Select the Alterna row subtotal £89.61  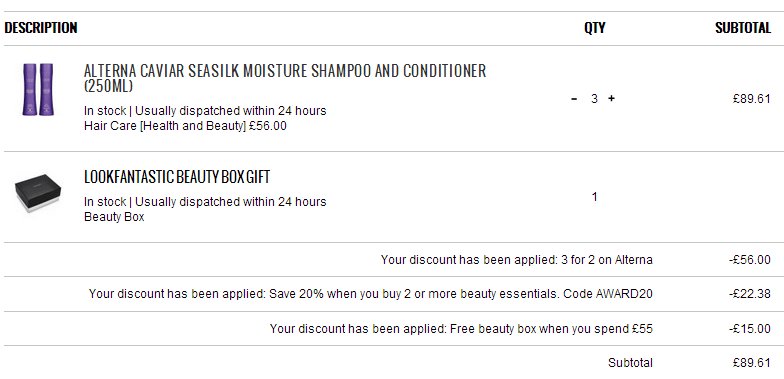point(752,98)
